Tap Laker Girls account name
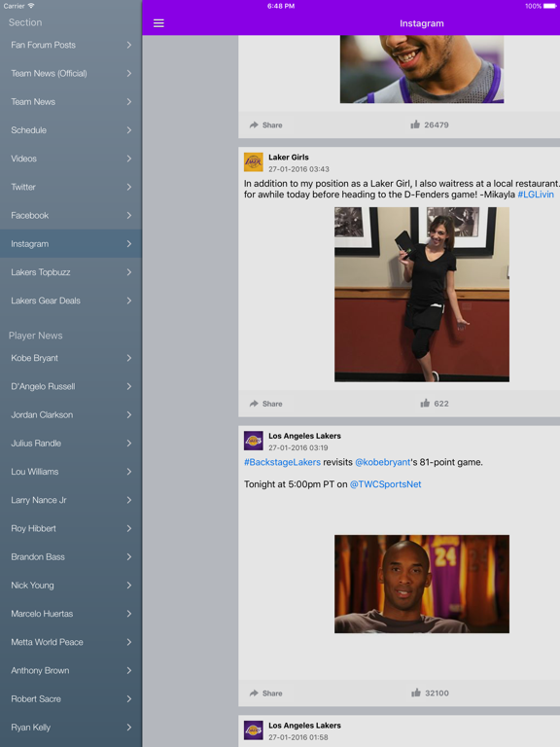Screen dimensions: 560x747 289,158
